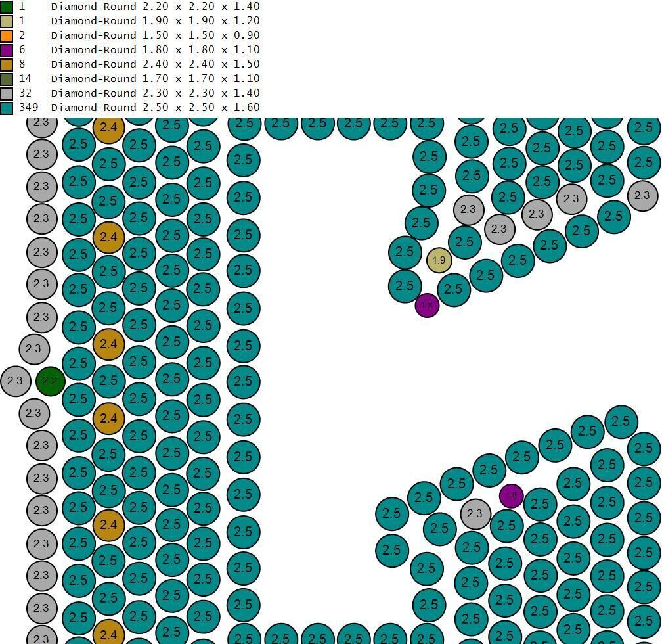The width and height of the screenshot is (662, 644).
Task: Click the count '14' in the legend
Action: 26,78
